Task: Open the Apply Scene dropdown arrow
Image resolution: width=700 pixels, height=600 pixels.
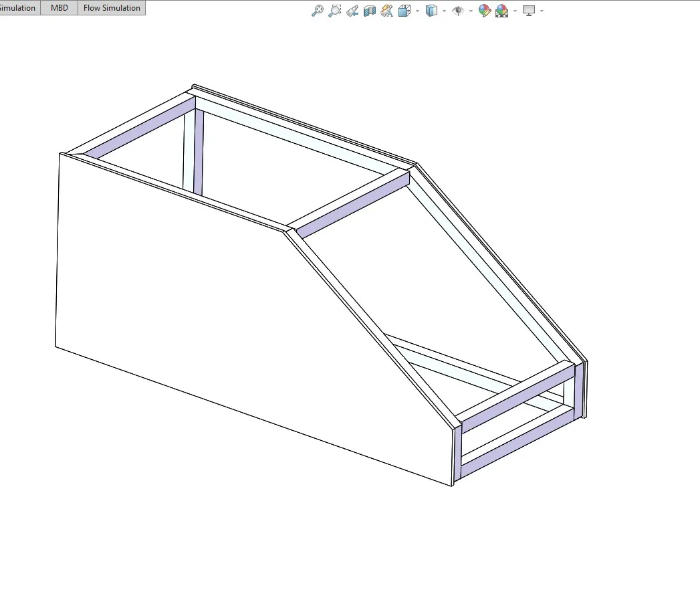Action: tap(515, 11)
